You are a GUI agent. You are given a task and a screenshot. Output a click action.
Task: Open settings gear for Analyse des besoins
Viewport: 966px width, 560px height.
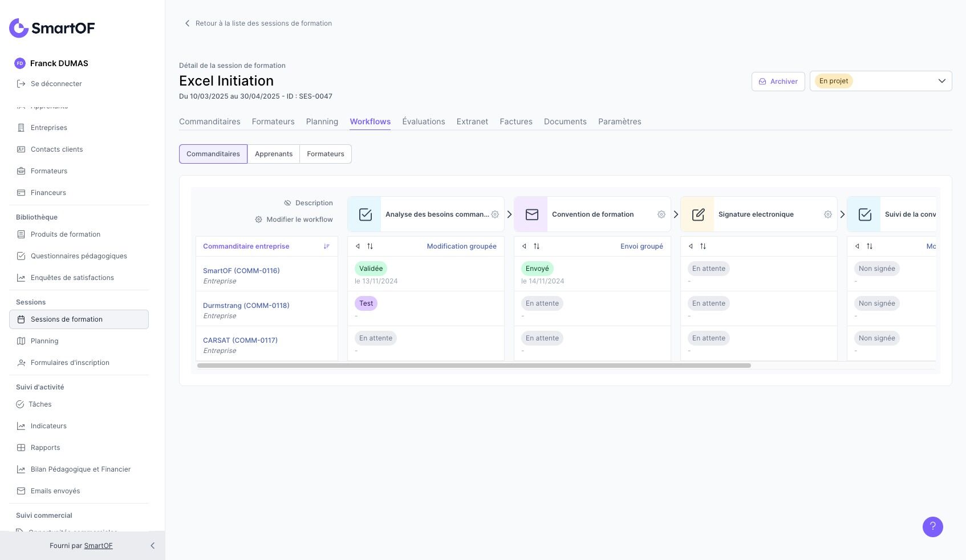495,214
